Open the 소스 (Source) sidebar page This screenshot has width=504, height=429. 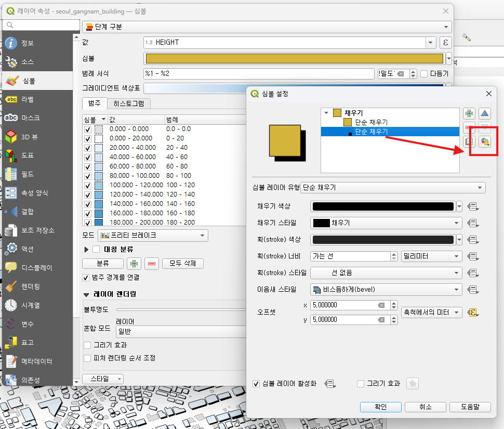[37, 62]
